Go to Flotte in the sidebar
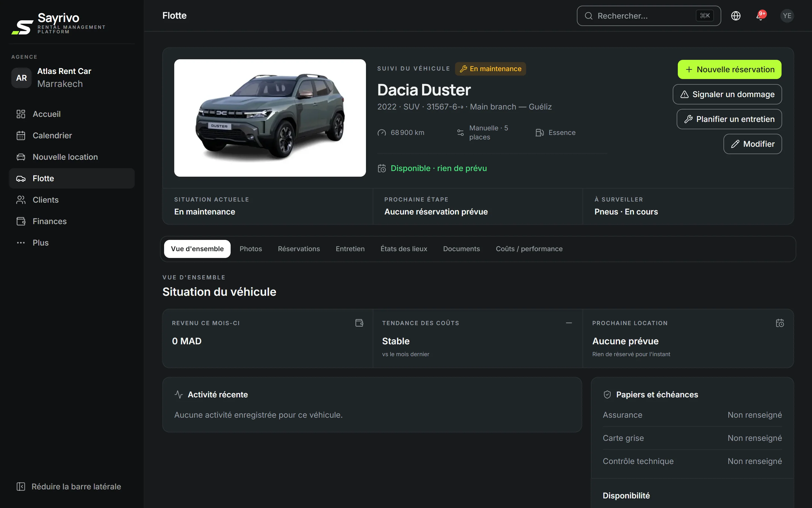 pos(71,178)
